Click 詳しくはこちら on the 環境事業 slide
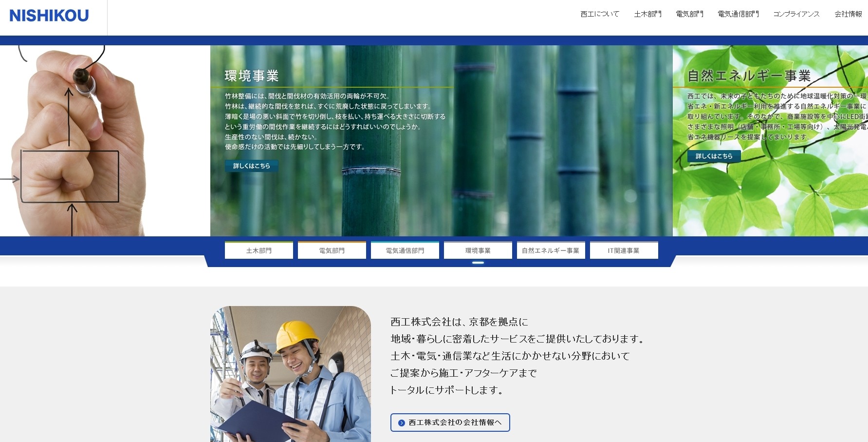Viewport: 868px width, 442px height. coord(251,166)
